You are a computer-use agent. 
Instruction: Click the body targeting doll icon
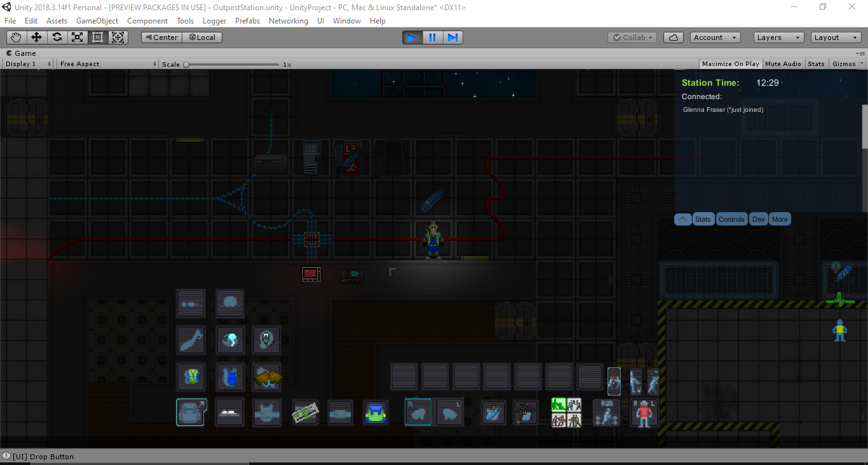[644, 412]
